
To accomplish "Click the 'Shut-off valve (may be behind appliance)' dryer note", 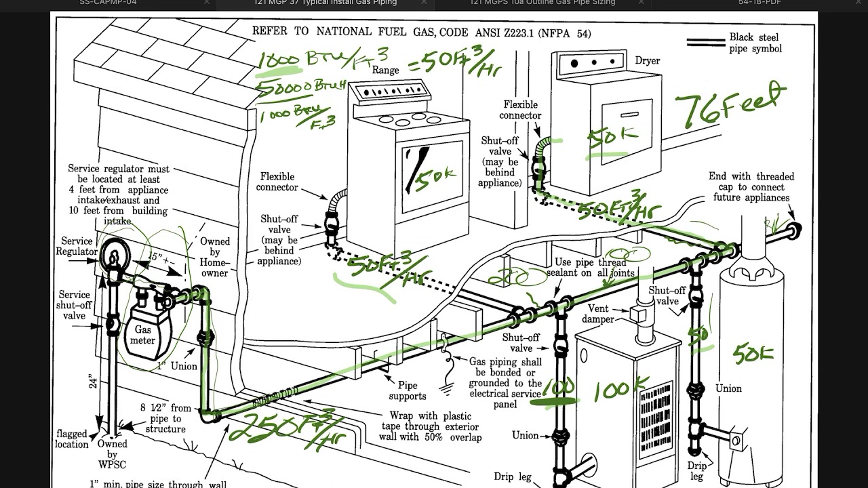I will (x=500, y=162).
